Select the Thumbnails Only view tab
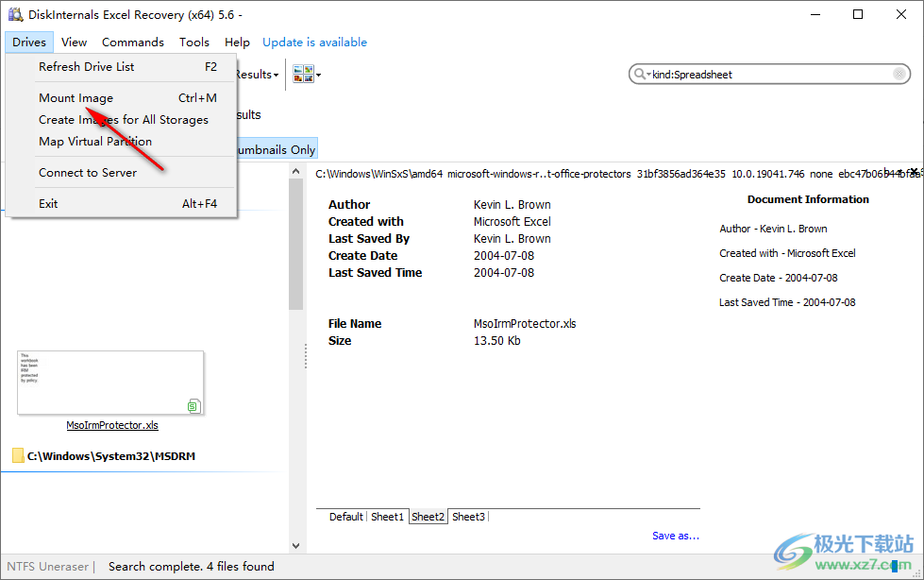 277,150
